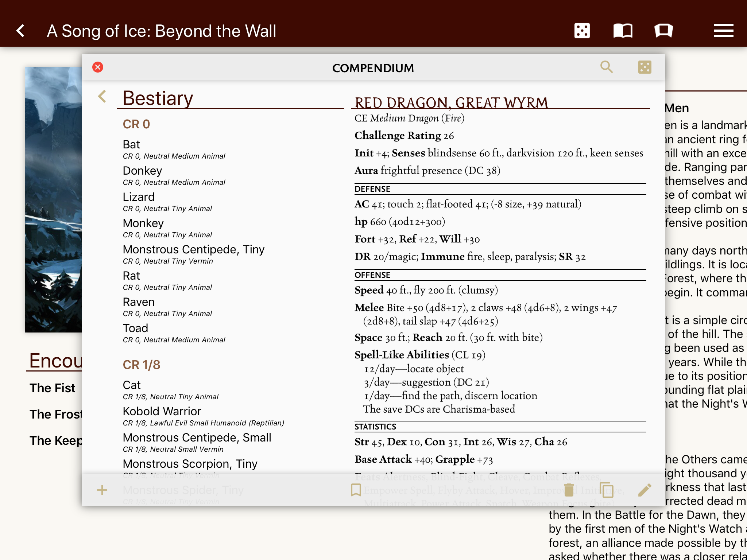Search the compendium with the magnifier icon
The image size is (747, 560).
[x=607, y=67]
